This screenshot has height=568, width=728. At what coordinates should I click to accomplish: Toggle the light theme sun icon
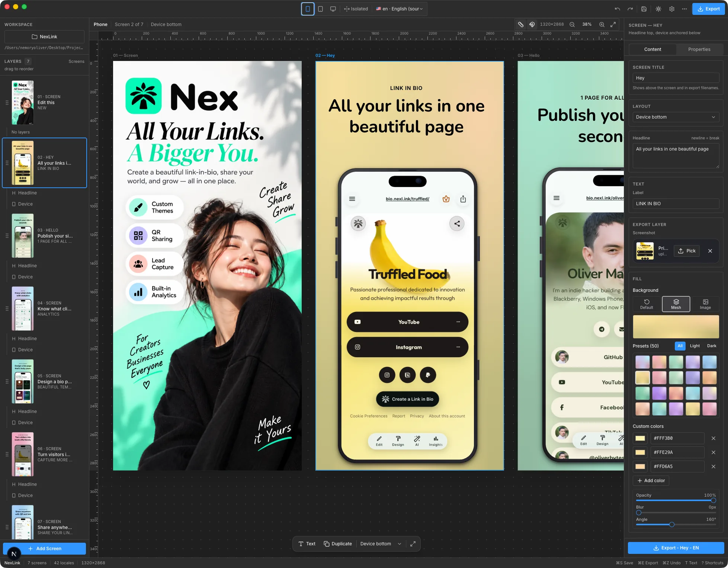coord(658,9)
